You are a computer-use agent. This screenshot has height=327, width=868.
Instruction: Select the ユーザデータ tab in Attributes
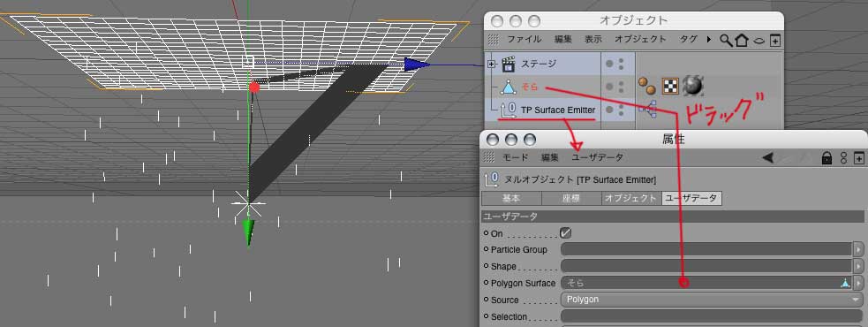pos(692,199)
